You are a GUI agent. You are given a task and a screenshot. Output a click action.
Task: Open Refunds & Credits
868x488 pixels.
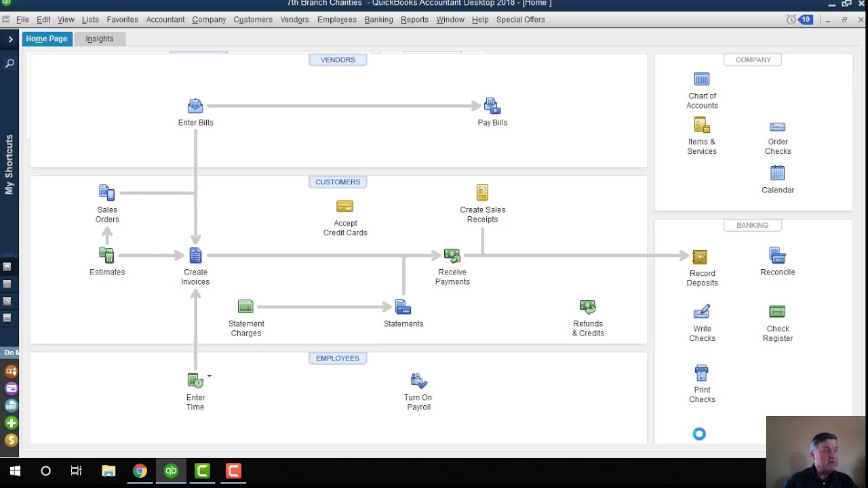pos(588,307)
